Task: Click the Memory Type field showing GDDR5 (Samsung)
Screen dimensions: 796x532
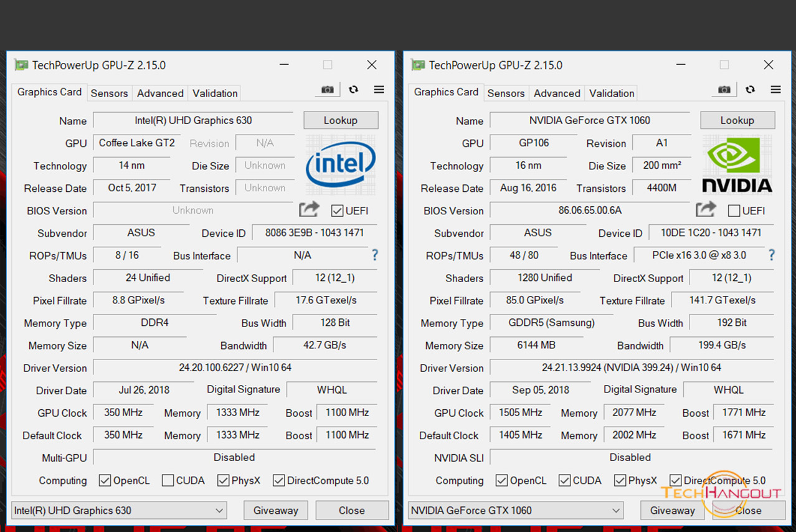Action: click(x=551, y=323)
